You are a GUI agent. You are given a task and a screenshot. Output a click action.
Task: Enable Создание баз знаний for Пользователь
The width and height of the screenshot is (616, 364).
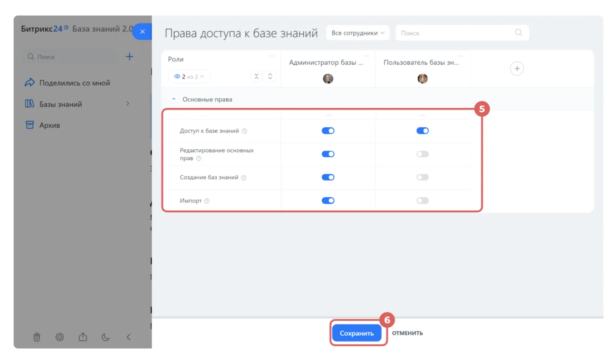pos(422,177)
